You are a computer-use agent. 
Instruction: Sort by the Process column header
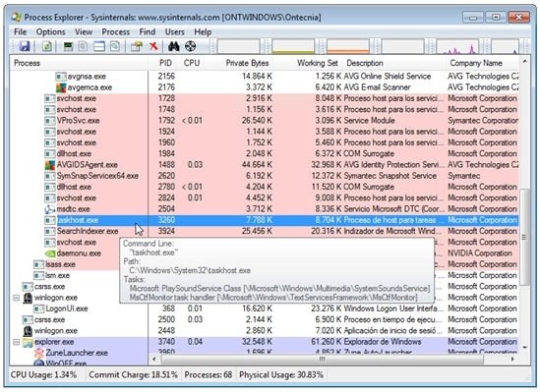tap(80, 63)
